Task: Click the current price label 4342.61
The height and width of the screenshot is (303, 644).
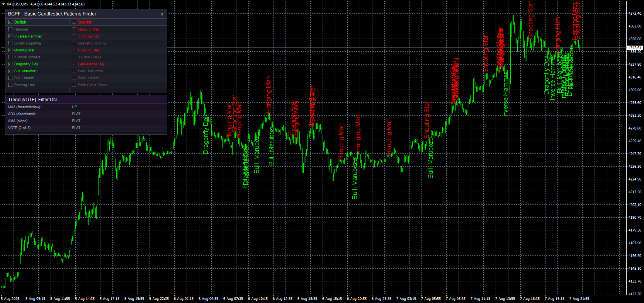Action: pyautogui.click(x=635, y=48)
